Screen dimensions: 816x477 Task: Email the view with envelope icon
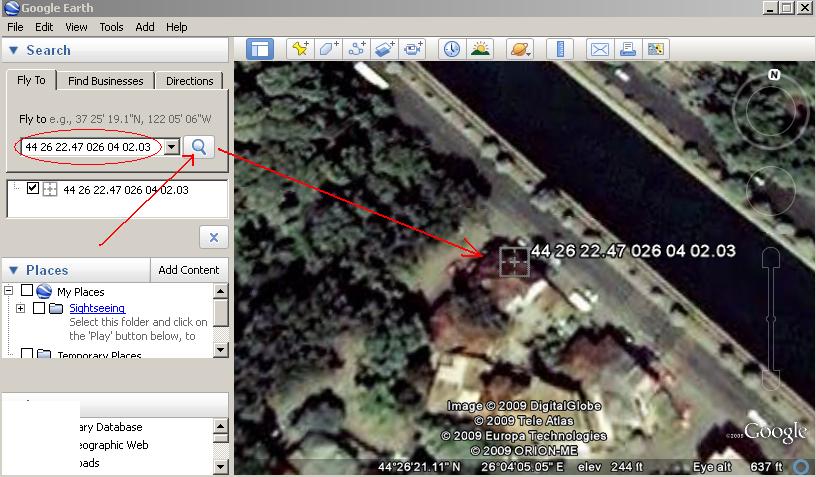[x=600, y=49]
